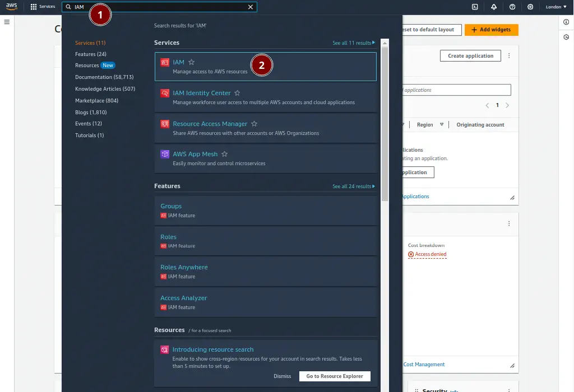This screenshot has height=392, width=574.
Task: Open the info panel icon at right edge
Action: tap(566, 22)
